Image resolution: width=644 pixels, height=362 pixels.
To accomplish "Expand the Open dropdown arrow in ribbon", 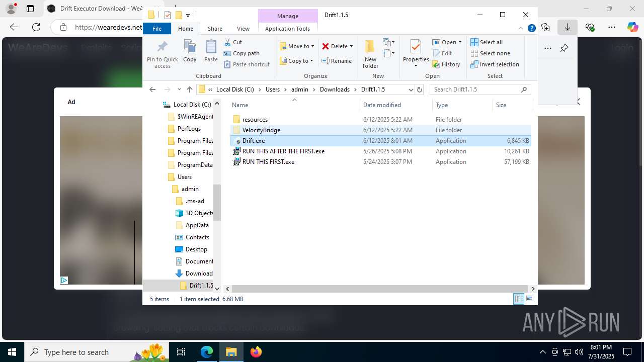I will pyautogui.click(x=460, y=42).
